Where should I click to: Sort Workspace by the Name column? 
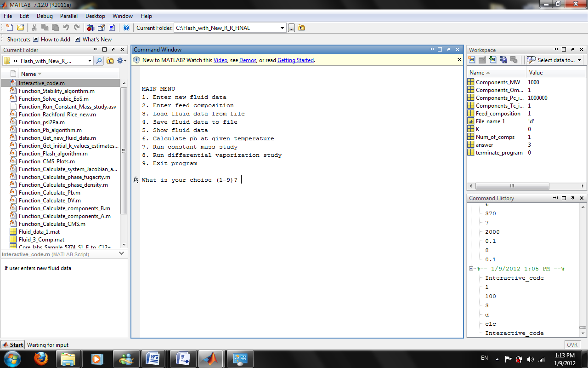(497, 72)
